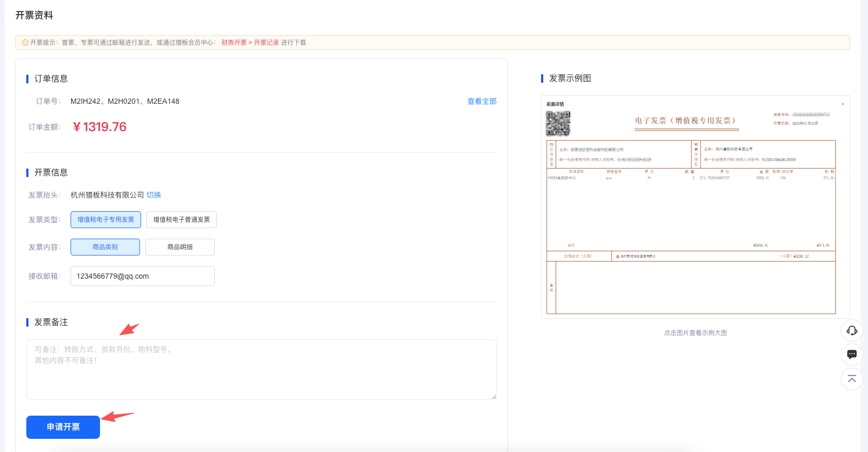Click the remarks text area resize handle
This screenshot has width=868, height=452.
pos(494,397)
